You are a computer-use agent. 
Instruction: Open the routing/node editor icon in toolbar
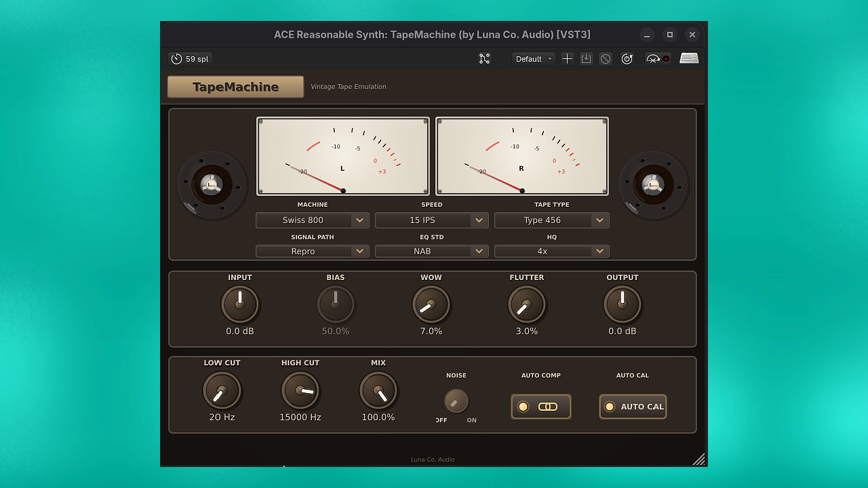[x=484, y=58]
